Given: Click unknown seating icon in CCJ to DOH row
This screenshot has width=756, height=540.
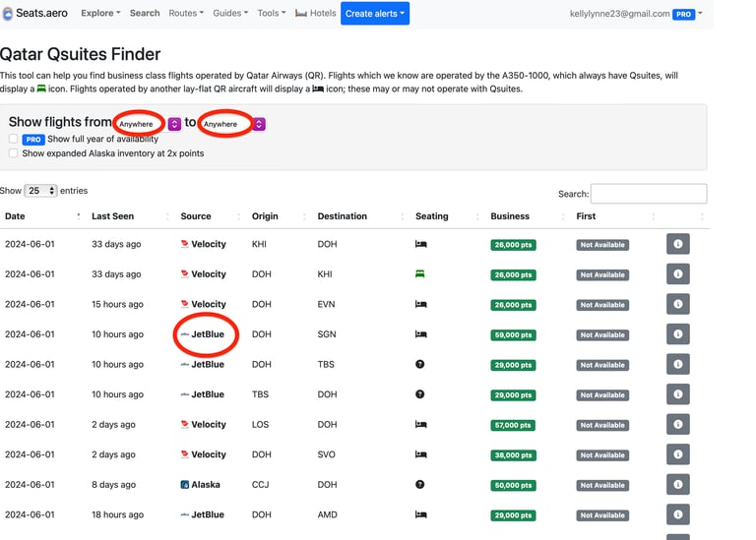Looking at the screenshot, I should pos(420,484).
